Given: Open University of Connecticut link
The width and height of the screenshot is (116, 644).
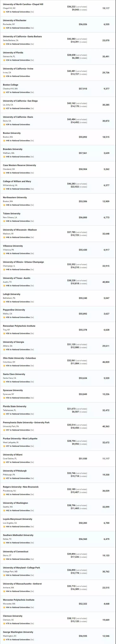Looking at the screenshot, I should pyautogui.click(x=16, y=552).
